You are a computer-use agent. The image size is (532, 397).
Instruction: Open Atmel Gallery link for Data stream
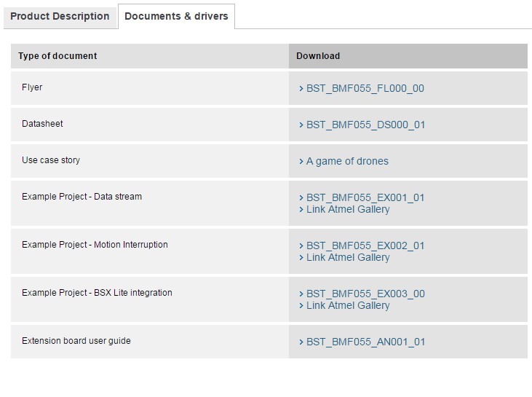click(348, 209)
